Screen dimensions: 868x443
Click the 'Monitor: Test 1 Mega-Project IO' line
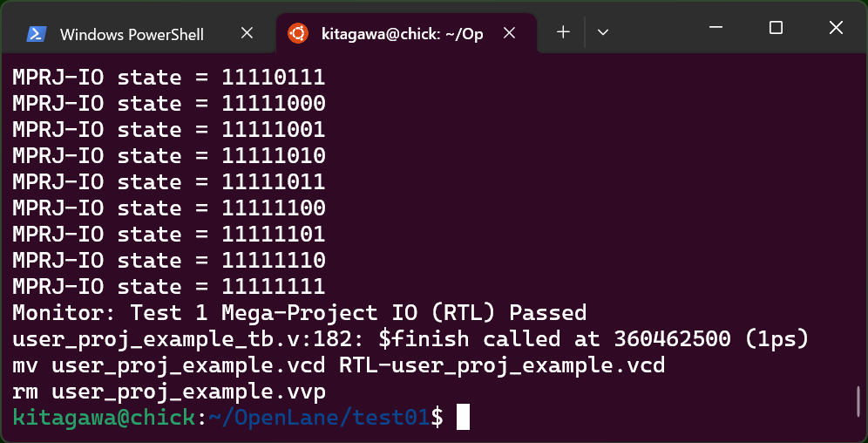(x=300, y=313)
